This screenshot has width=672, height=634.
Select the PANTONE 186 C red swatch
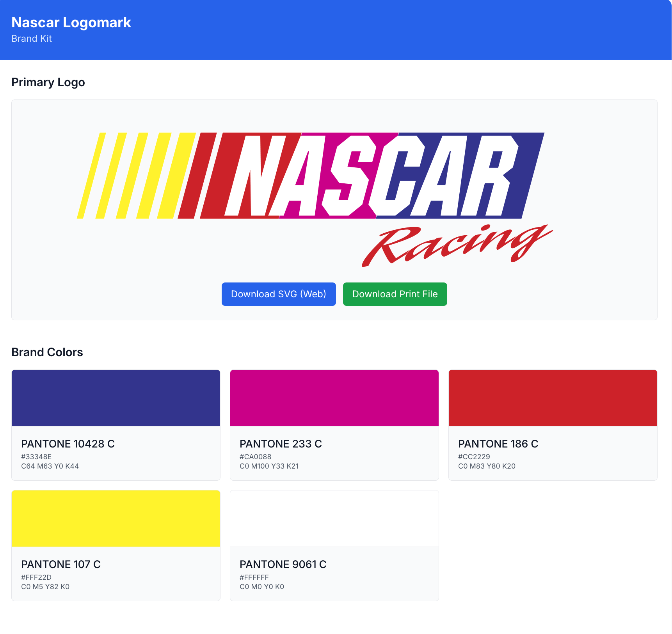[553, 398]
